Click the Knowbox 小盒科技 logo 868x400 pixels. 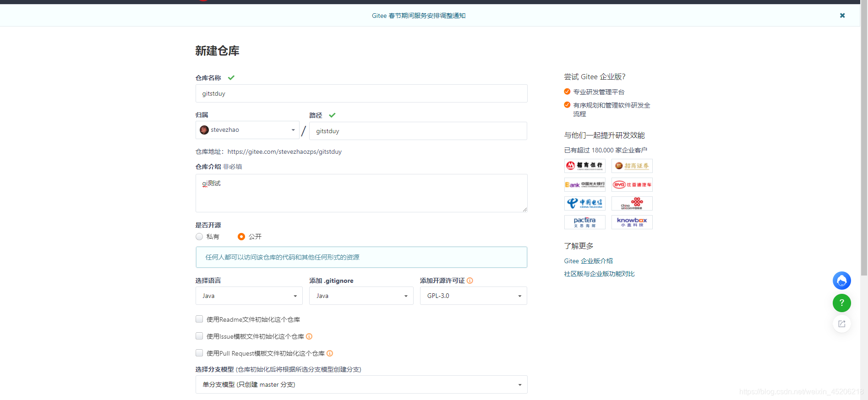point(632,222)
